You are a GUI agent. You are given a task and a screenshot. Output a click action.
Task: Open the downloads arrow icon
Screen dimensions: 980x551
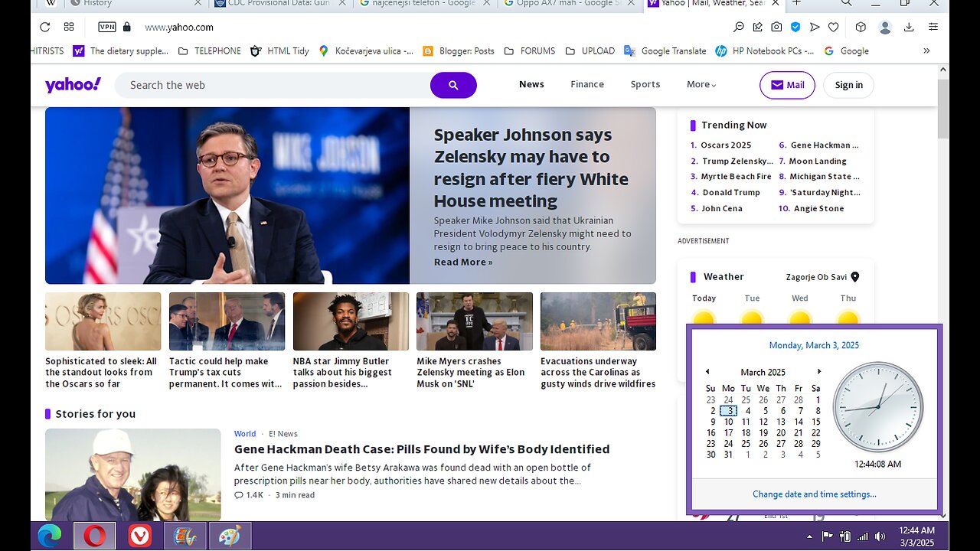909,27
